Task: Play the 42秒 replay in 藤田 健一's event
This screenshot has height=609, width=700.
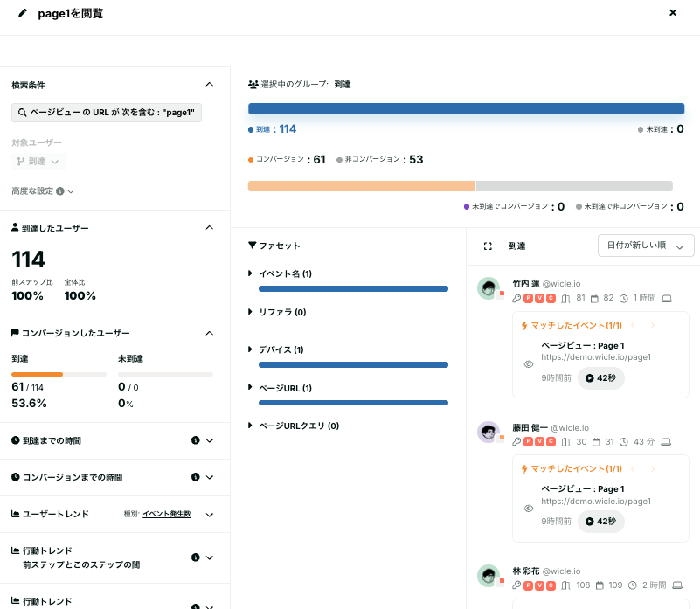Action: (x=601, y=522)
